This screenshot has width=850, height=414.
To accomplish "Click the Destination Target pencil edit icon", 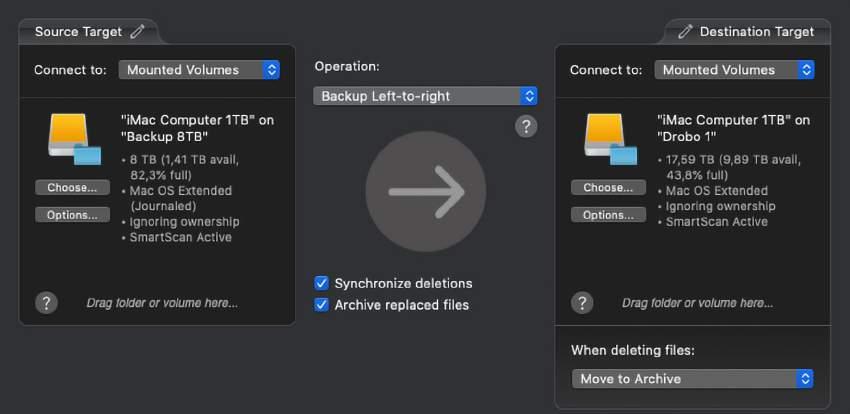I will [x=685, y=31].
